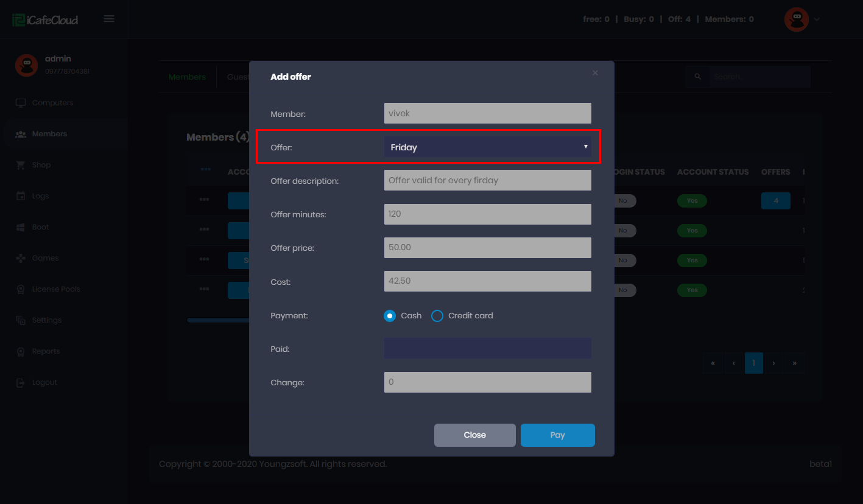The image size is (863, 504).
Task: Select the Cash payment option
Action: (390, 316)
